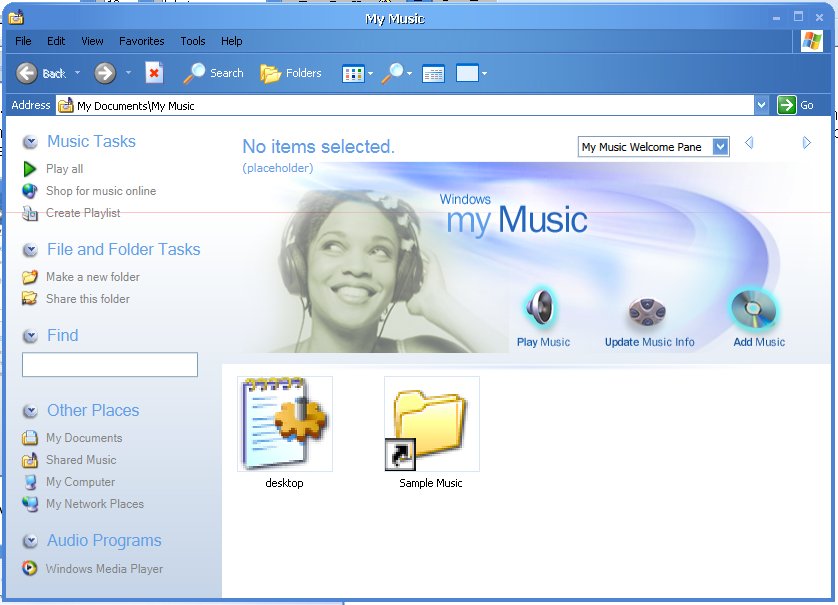
Task: Click Make a new folder link
Action: (93, 277)
